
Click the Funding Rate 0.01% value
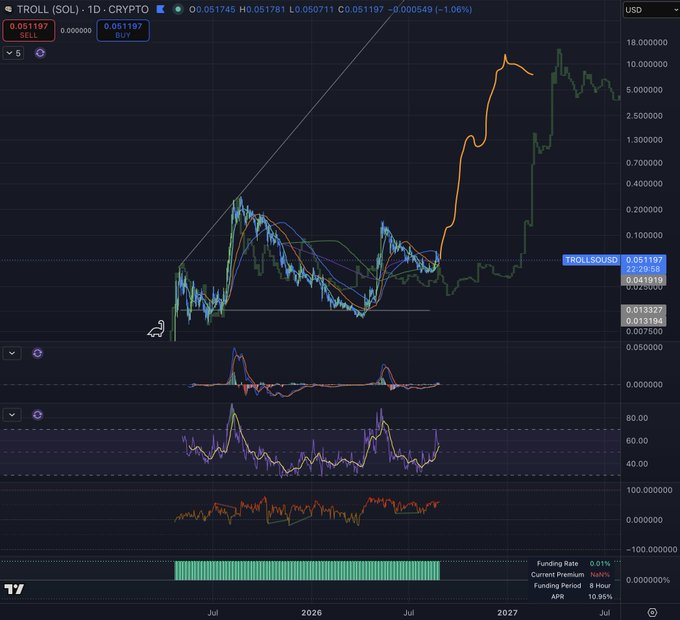tap(600, 564)
